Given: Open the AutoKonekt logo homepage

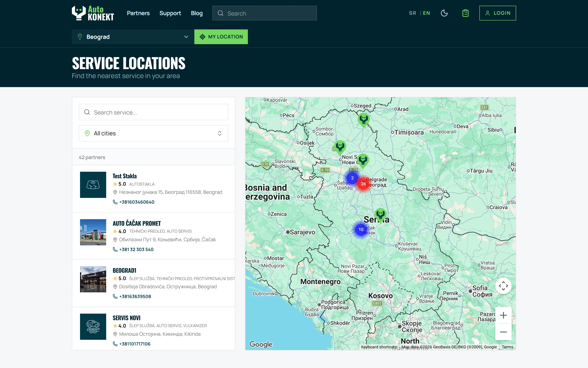Looking at the screenshot, I should coord(93,13).
